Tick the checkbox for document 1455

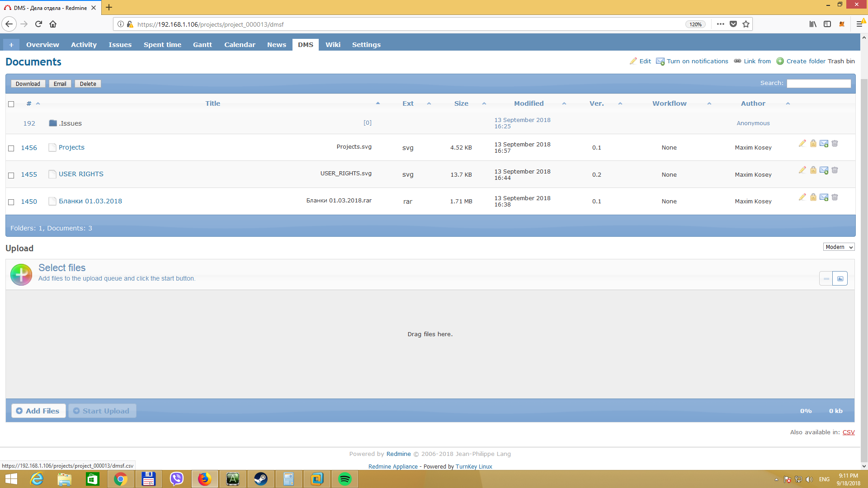tap(11, 175)
